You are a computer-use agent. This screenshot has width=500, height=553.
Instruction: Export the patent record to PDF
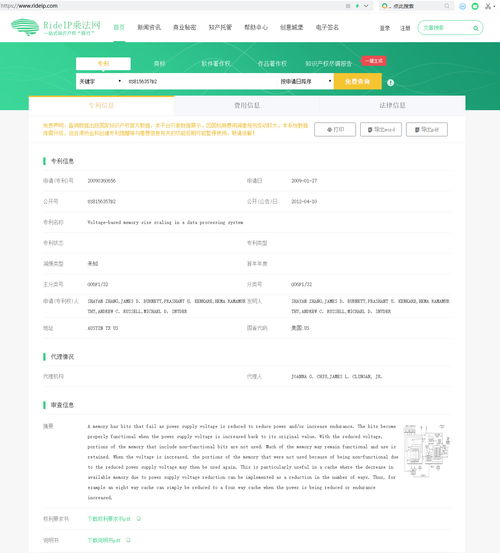(x=427, y=129)
